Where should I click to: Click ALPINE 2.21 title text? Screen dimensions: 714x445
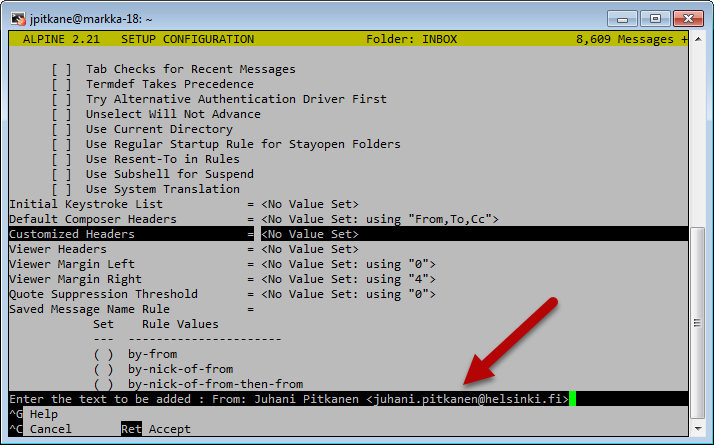coord(61,40)
